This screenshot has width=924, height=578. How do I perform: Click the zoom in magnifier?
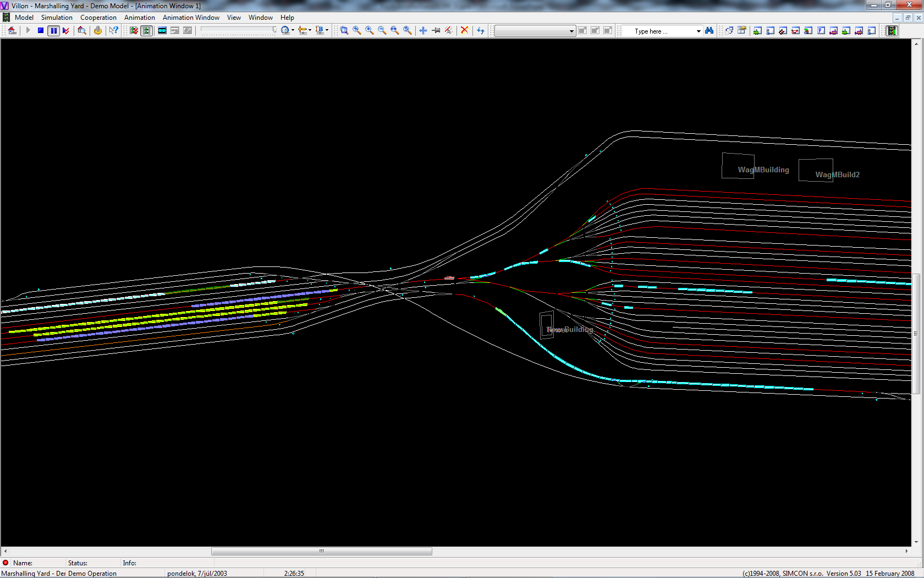click(370, 31)
